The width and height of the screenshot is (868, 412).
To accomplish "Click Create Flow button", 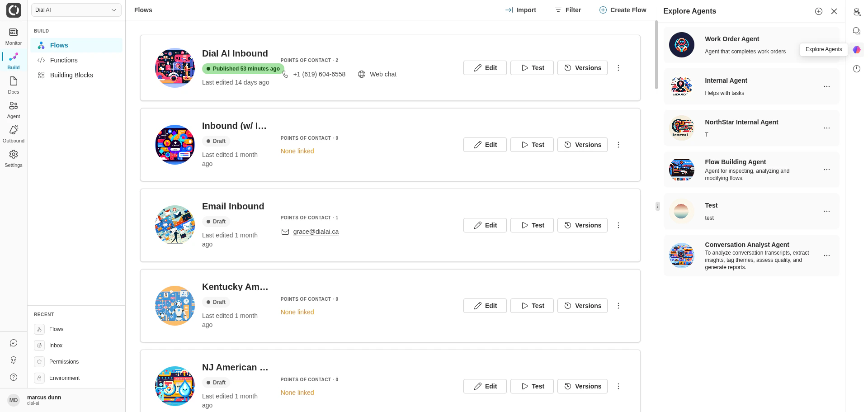I will [x=623, y=10].
